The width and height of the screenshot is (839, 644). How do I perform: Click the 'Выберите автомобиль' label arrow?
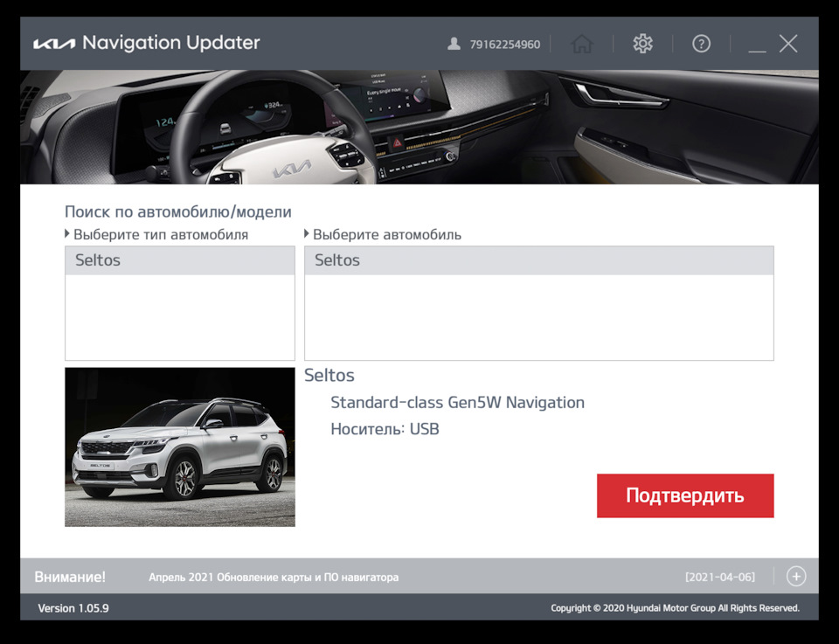[307, 233]
